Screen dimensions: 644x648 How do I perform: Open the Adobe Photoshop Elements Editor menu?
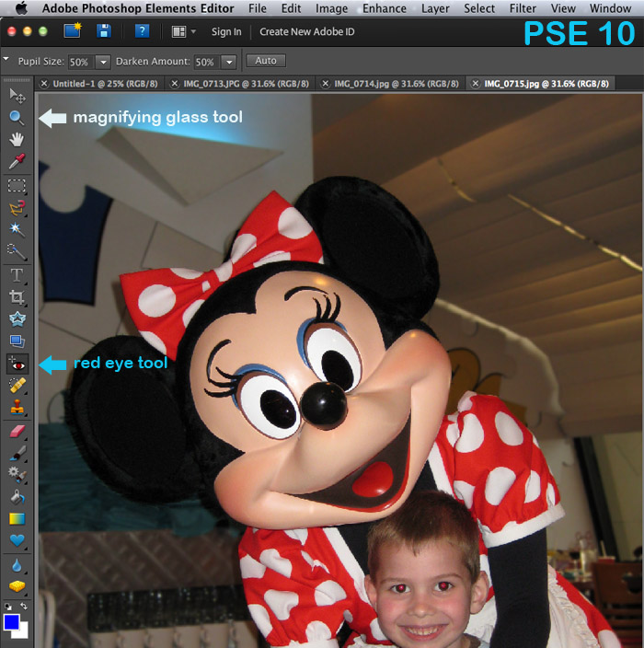coord(138,8)
